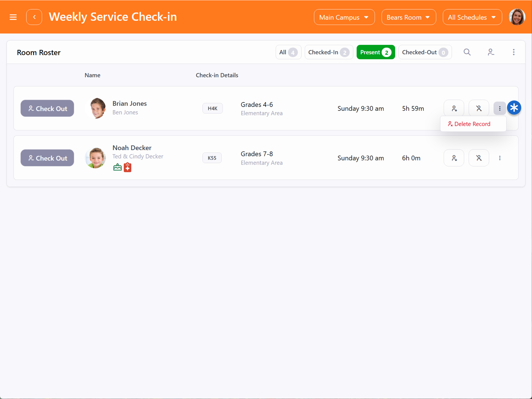The image size is (532, 399).
Task: Switch to the Checked-Out filter tab
Action: point(425,52)
